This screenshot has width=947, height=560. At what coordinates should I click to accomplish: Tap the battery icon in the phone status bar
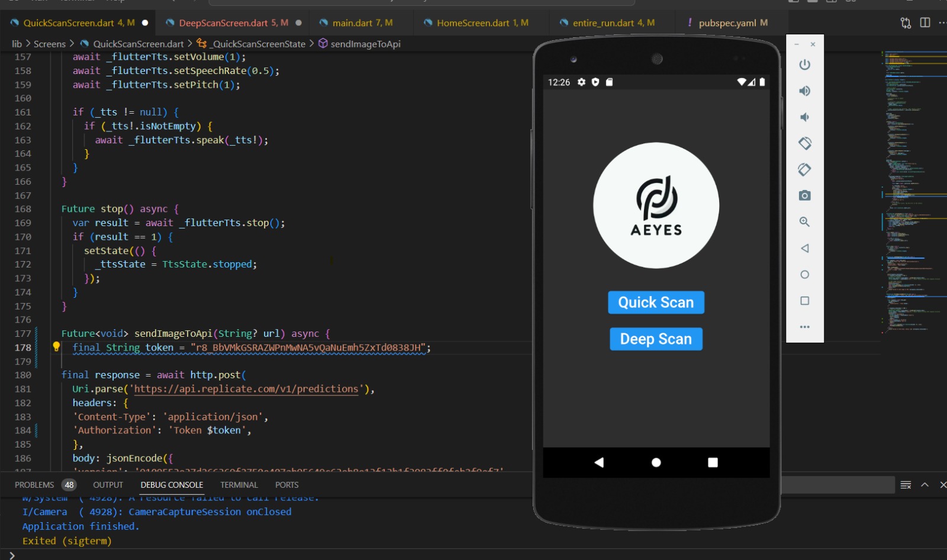[762, 82]
